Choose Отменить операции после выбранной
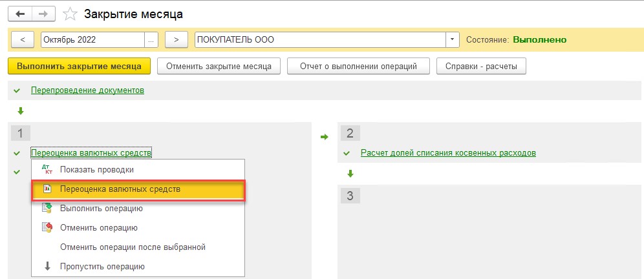644x279 pixels. coord(138,247)
